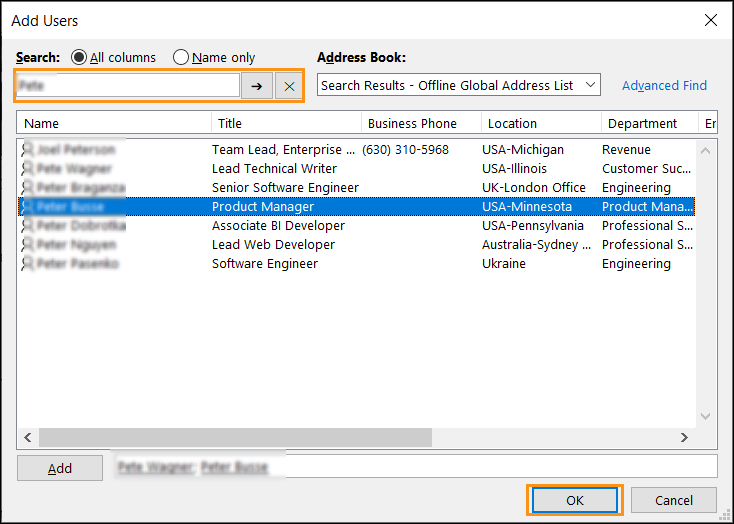734x524 pixels.
Task: Select the Lead Technical Writer row
Action: 356,169
